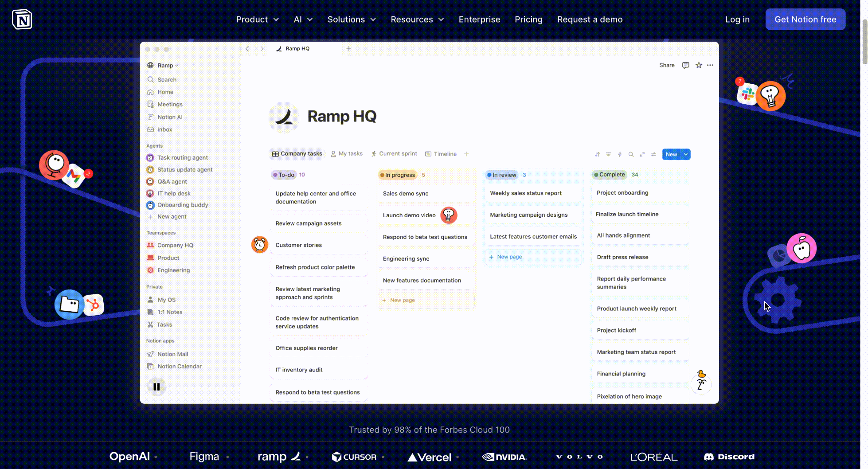Open the Pricing link
The image size is (868, 469).
528,20
